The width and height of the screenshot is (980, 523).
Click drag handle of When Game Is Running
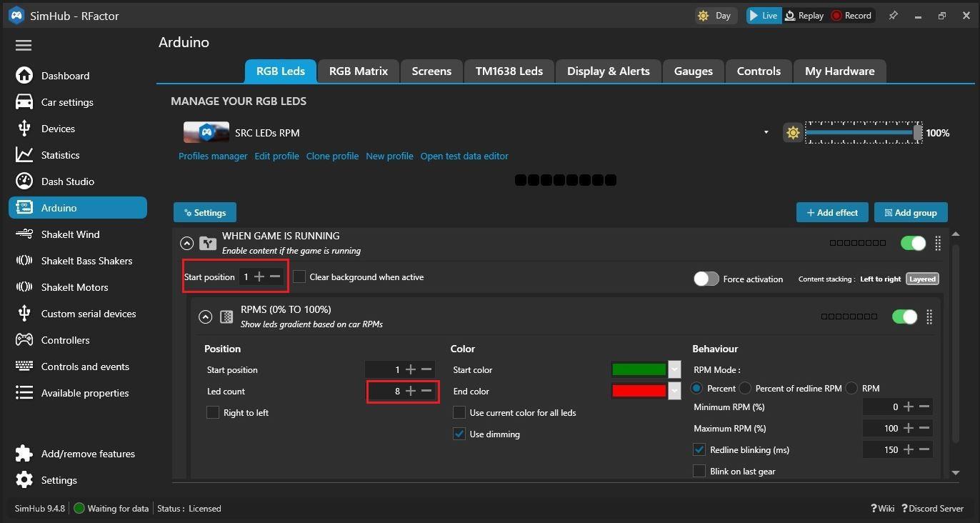[938, 243]
